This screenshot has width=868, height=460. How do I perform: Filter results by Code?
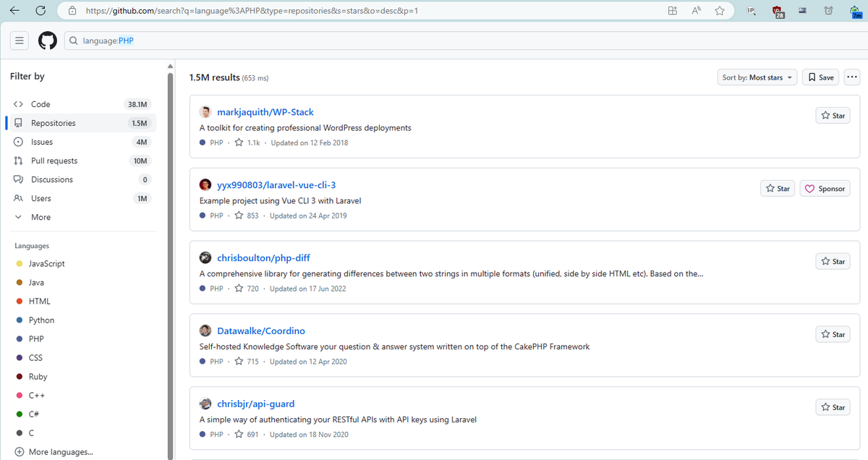81,104
